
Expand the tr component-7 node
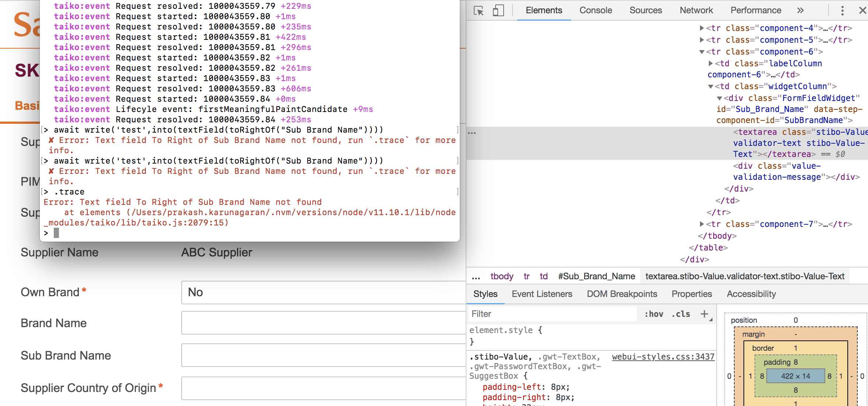[x=702, y=224]
